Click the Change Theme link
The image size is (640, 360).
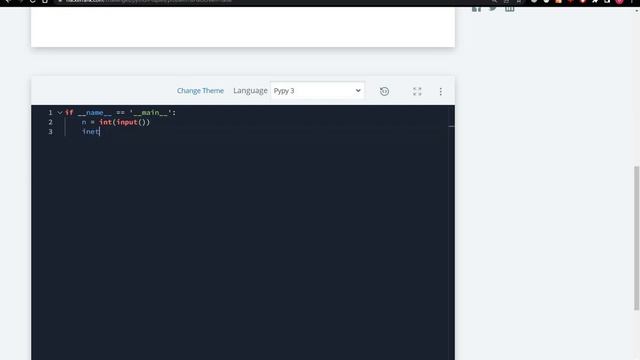click(200, 91)
